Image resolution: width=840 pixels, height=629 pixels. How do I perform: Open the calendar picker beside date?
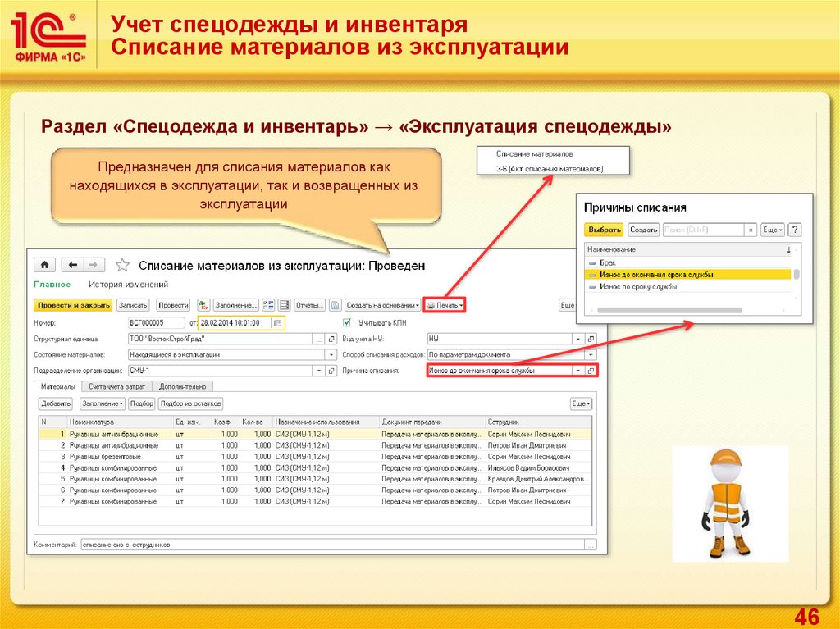(x=277, y=323)
